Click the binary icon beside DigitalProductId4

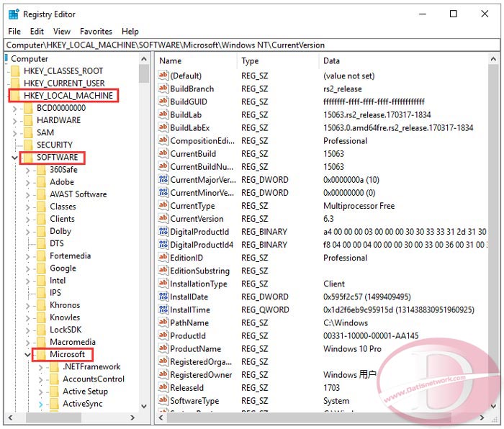tap(163, 245)
